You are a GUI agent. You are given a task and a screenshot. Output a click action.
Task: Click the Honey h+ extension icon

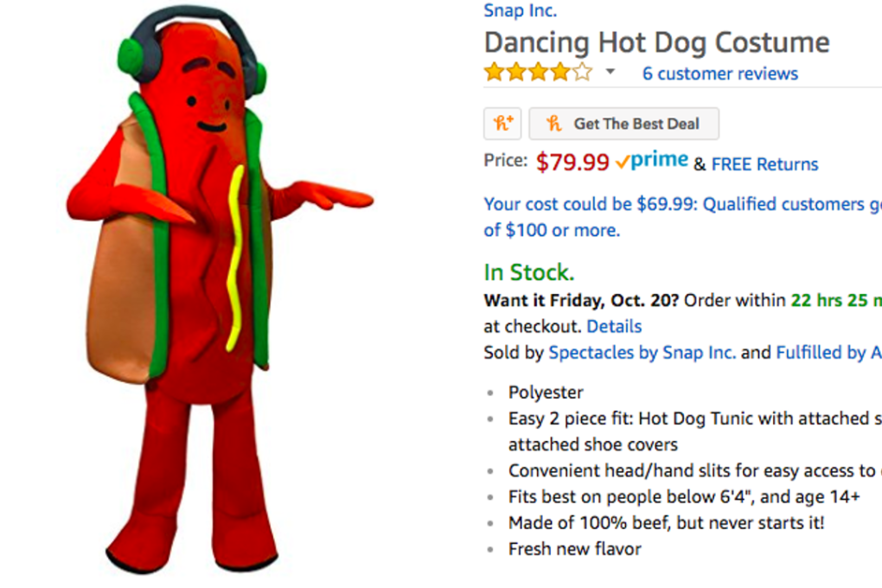[x=502, y=123]
